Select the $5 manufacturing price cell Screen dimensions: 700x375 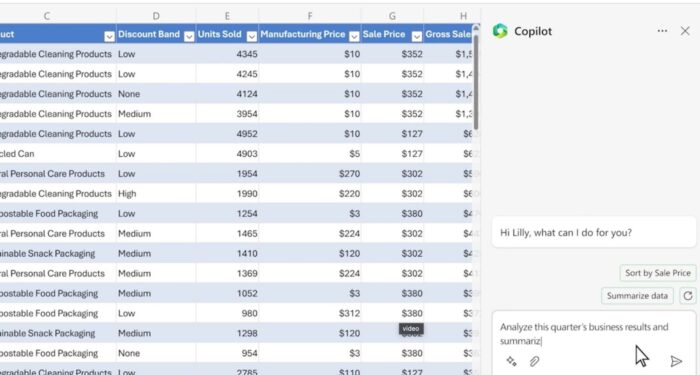(x=310, y=154)
